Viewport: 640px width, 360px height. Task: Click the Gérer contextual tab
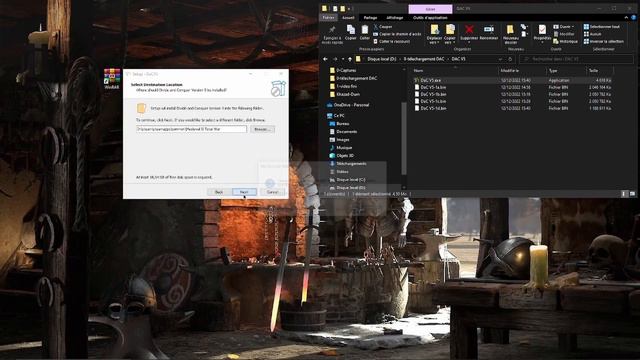coord(430,9)
